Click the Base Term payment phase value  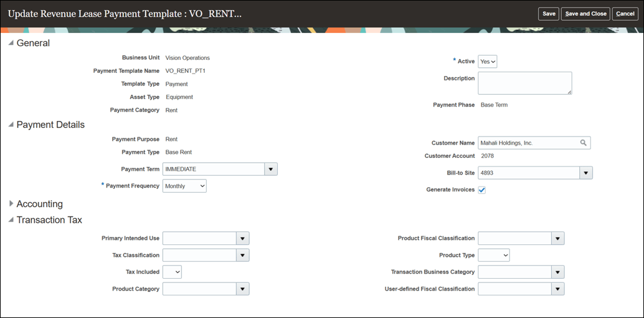point(494,105)
